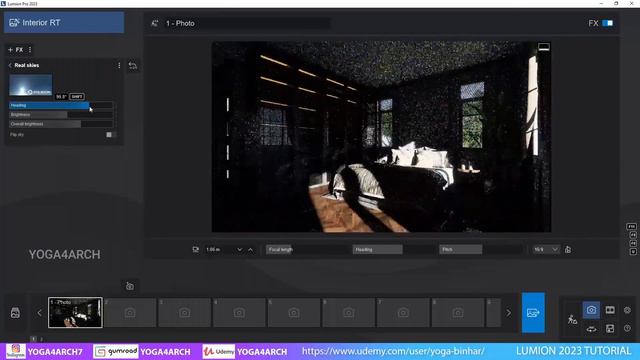Adjust the camera Pitch slider
This screenshot has height=360, width=640.
click(480, 249)
